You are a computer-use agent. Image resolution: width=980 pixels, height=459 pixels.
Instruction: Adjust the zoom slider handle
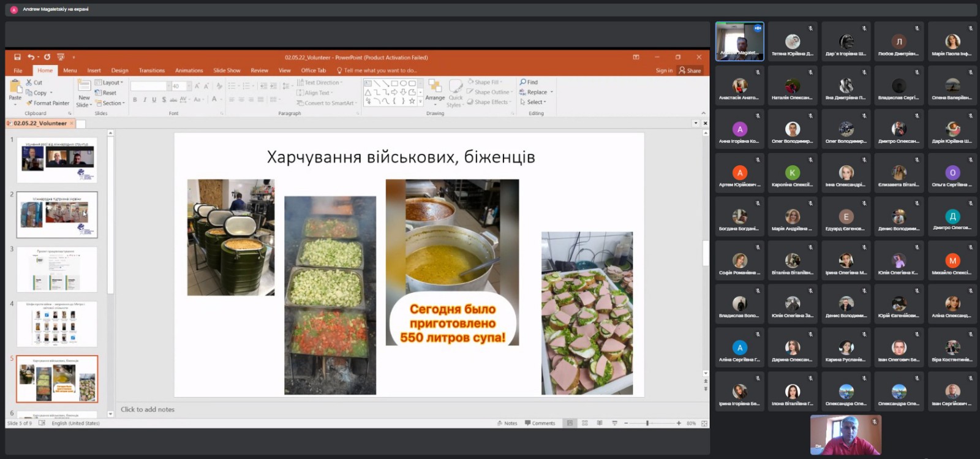(x=647, y=423)
